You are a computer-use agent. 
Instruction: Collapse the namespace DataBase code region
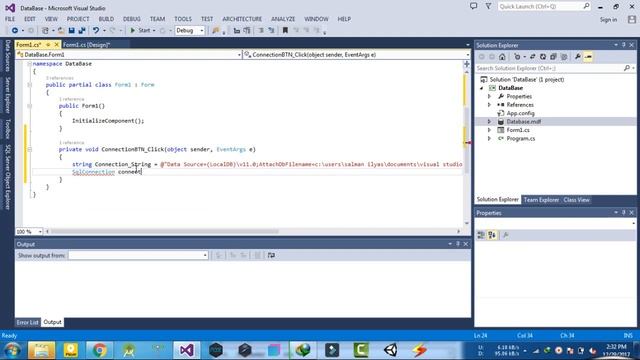29,64
